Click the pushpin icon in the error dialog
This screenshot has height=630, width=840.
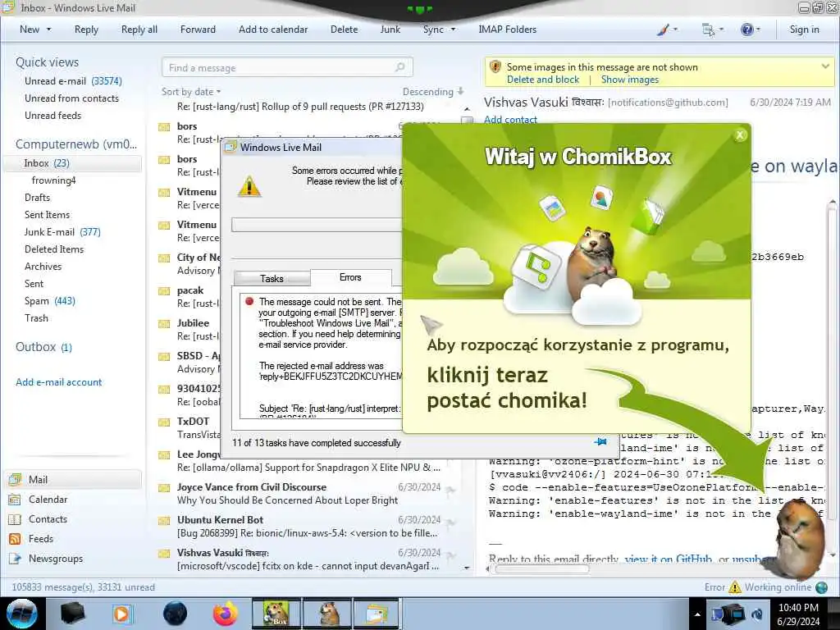(x=600, y=442)
